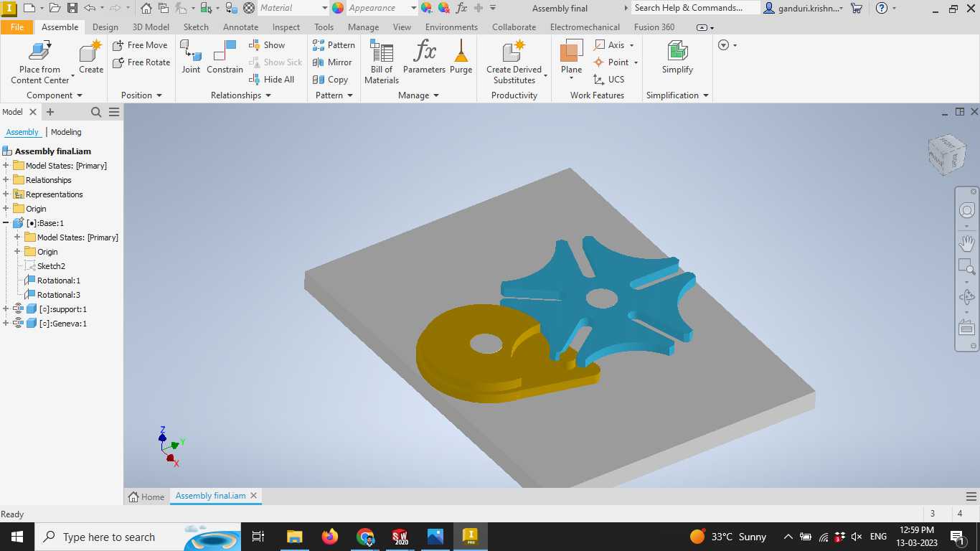
Task: Switch to the Sketch tab
Action: pyautogui.click(x=196, y=27)
